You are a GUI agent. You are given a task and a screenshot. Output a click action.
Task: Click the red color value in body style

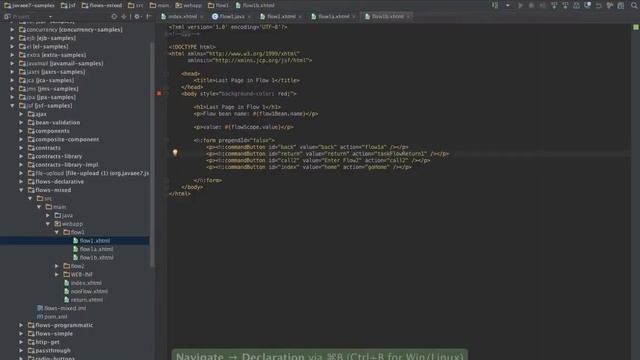[x=284, y=93]
